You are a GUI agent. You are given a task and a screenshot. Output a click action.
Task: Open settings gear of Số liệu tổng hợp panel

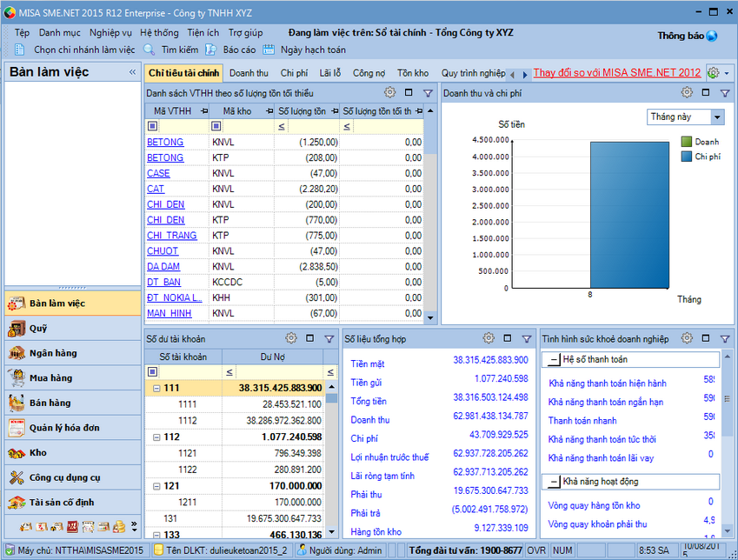click(489, 337)
